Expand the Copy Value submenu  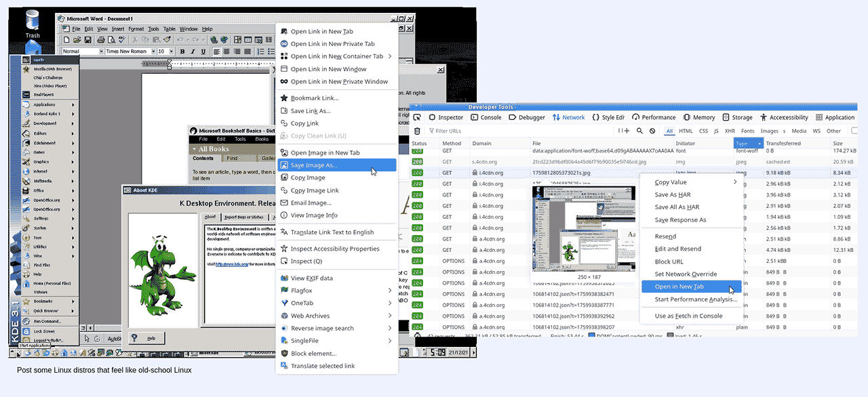pyautogui.click(x=692, y=182)
